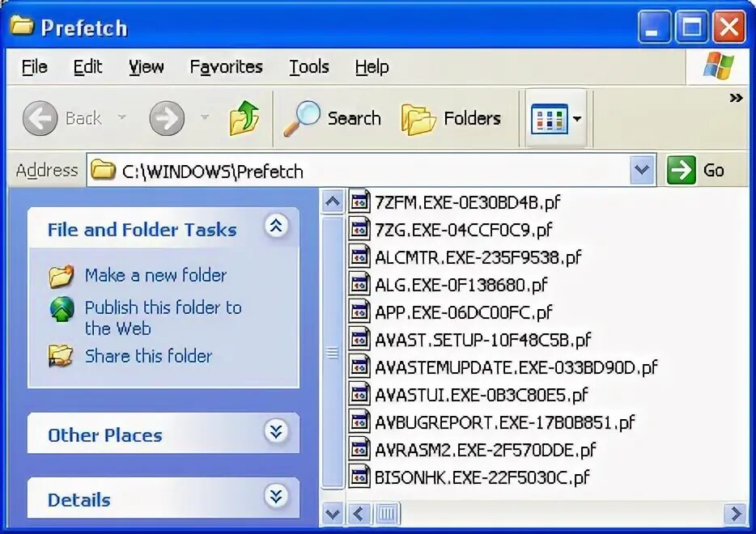Click the Back arrow button
Image resolution: width=756 pixels, height=534 pixels.
coord(40,118)
